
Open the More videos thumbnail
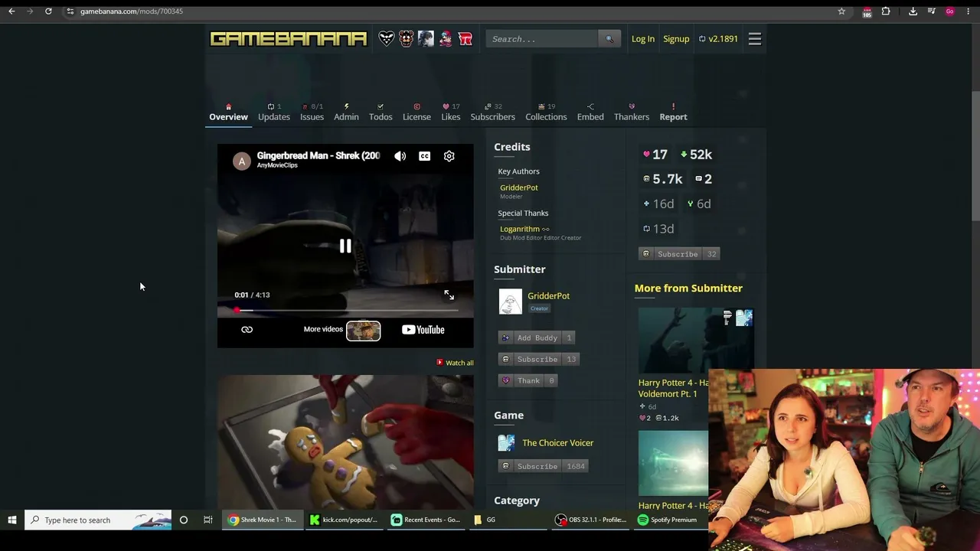[363, 330]
